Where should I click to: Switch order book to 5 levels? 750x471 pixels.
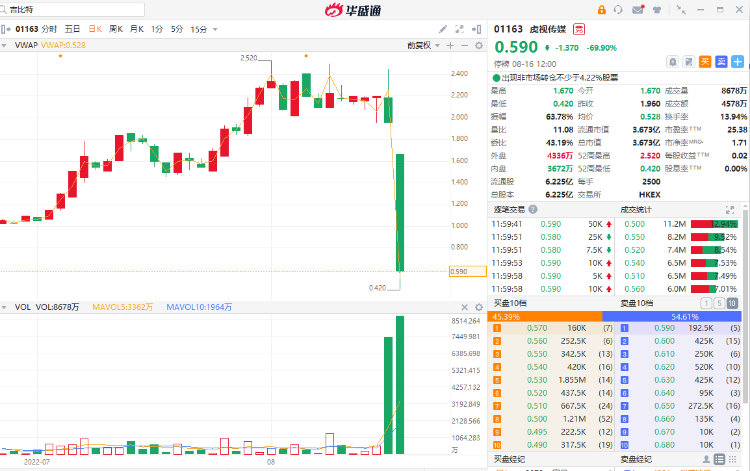point(719,303)
